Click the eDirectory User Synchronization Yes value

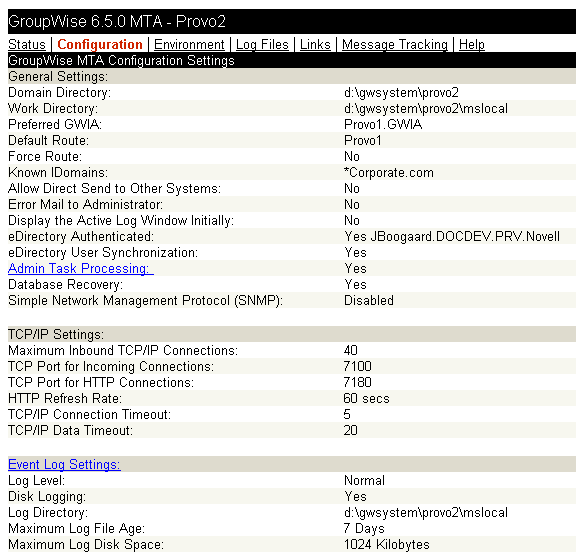[356, 253]
